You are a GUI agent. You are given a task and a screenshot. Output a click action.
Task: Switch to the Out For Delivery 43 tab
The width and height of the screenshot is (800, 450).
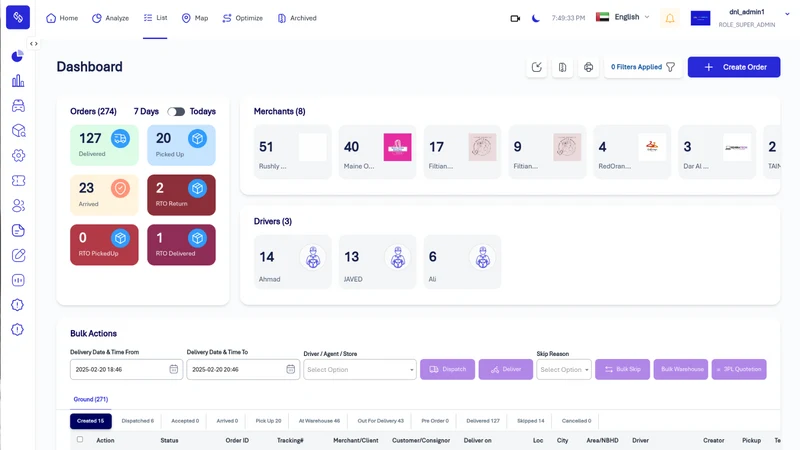coord(380,421)
